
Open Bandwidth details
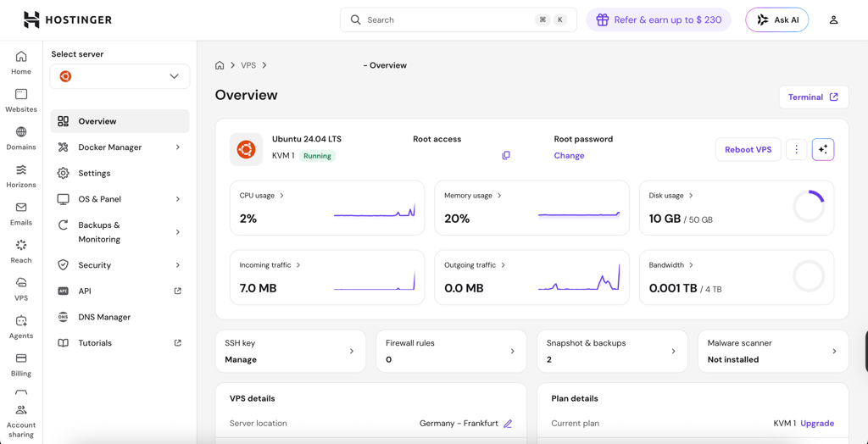[671, 265]
